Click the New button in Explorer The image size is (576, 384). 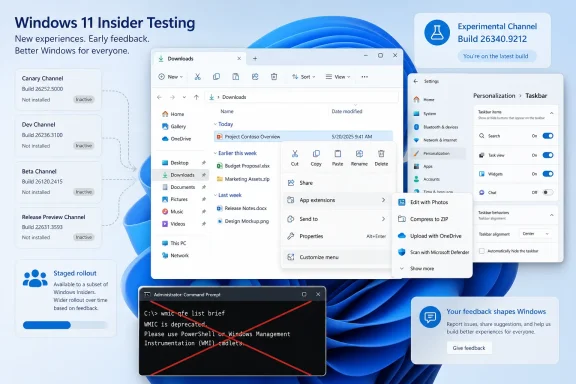click(170, 77)
